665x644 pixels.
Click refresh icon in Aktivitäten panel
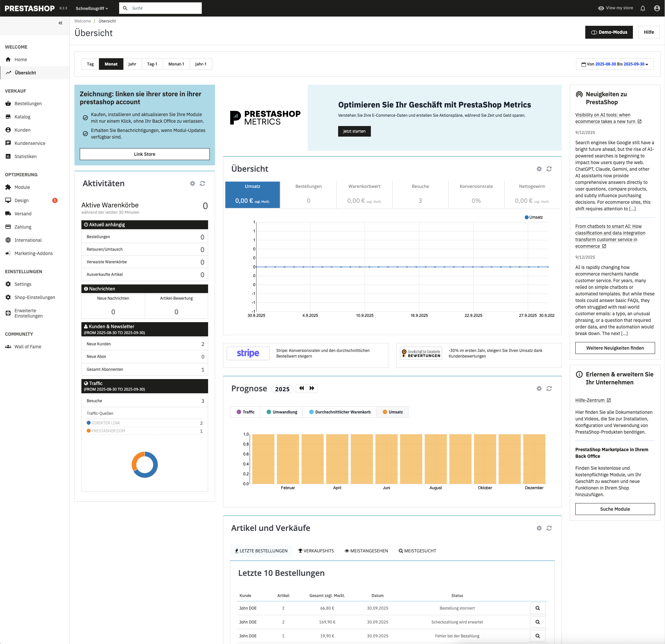point(202,184)
